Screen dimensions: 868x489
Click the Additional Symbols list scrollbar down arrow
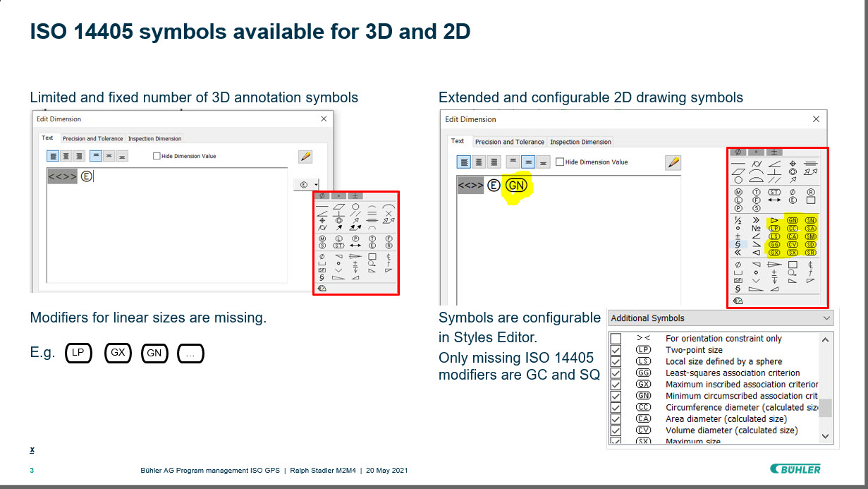(826, 437)
